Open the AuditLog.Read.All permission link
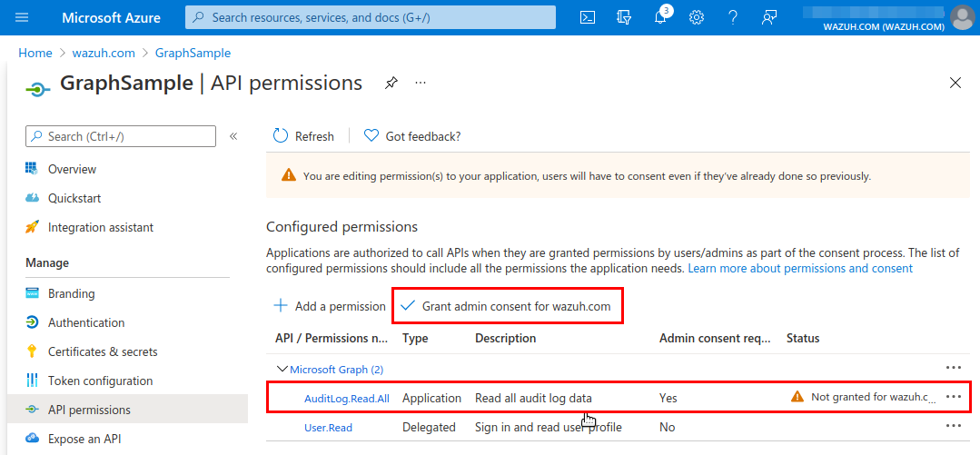This screenshot has height=455, width=980. pyautogui.click(x=347, y=399)
